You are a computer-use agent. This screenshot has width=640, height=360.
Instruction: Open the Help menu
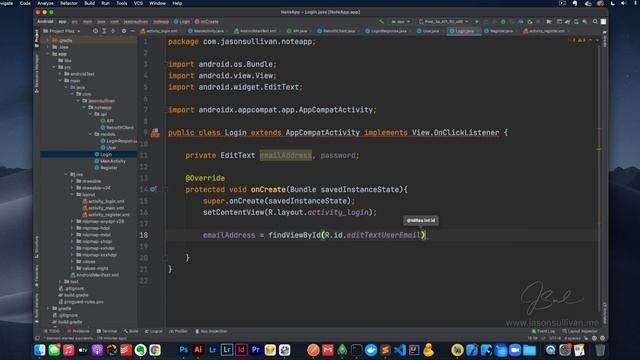177,3
